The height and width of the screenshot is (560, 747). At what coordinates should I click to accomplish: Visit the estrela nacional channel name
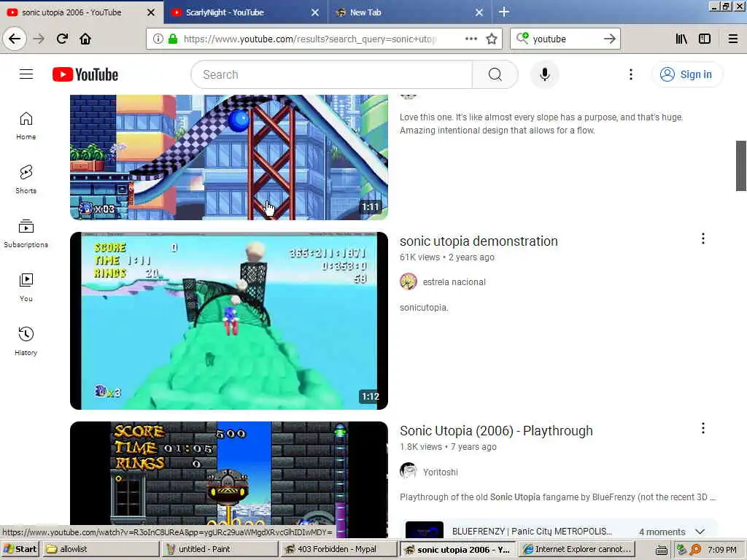454,282
